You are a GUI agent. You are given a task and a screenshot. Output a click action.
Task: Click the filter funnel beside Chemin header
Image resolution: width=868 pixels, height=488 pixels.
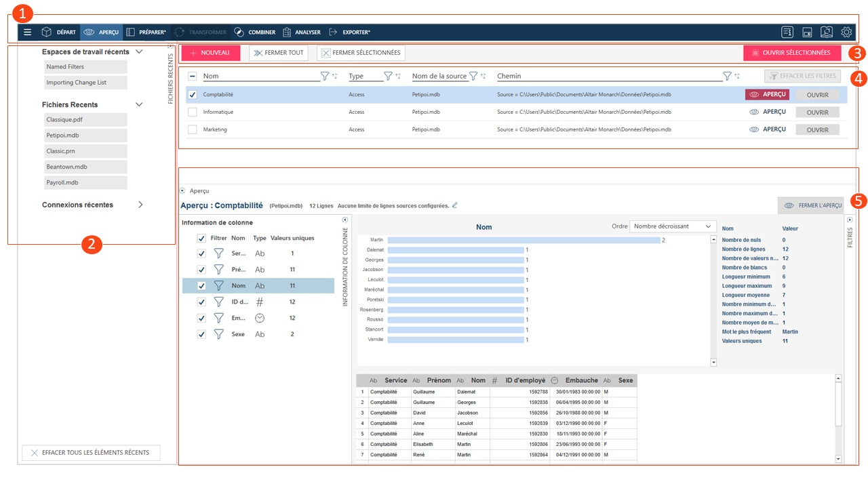tap(727, 77)
